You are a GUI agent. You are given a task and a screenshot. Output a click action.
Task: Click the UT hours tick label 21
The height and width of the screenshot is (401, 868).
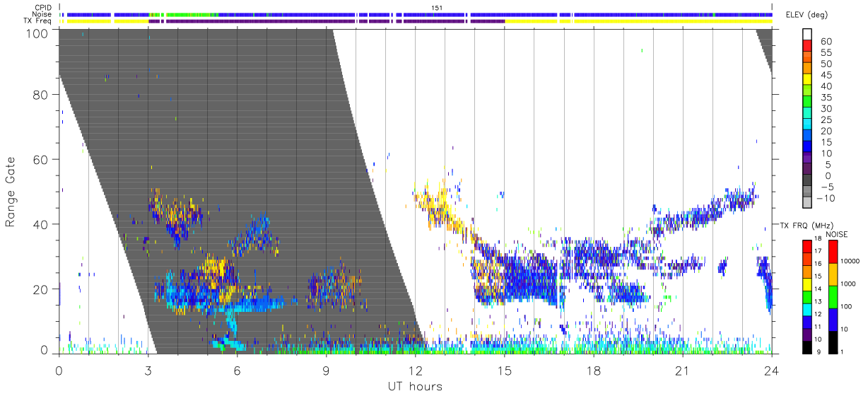click(x=683, y=370)
